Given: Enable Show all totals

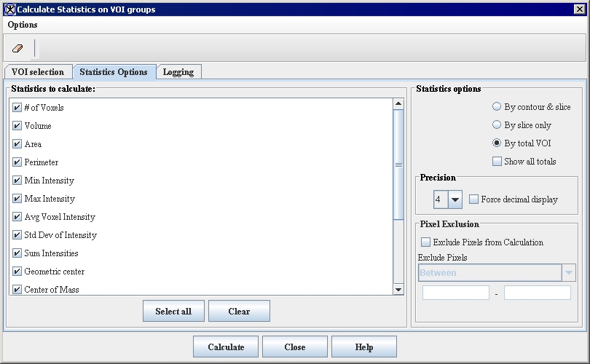Looking at the screenshot, I should [497, 162].
